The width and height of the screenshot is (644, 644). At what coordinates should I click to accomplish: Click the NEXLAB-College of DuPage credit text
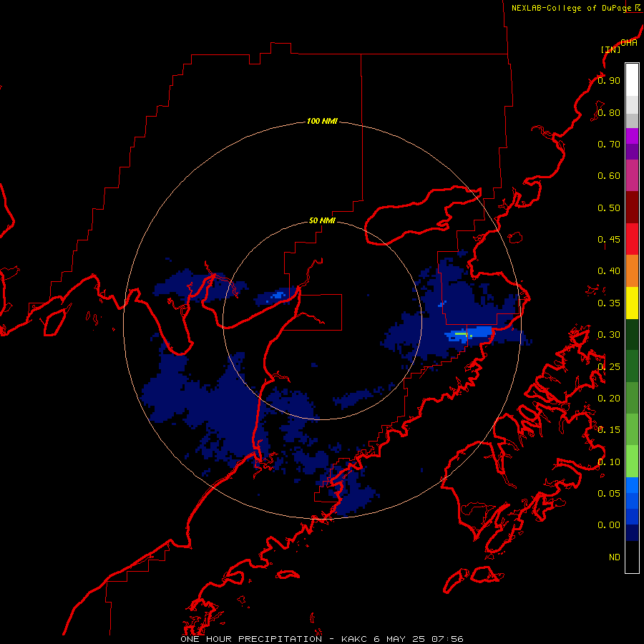[x=571, y=8]
